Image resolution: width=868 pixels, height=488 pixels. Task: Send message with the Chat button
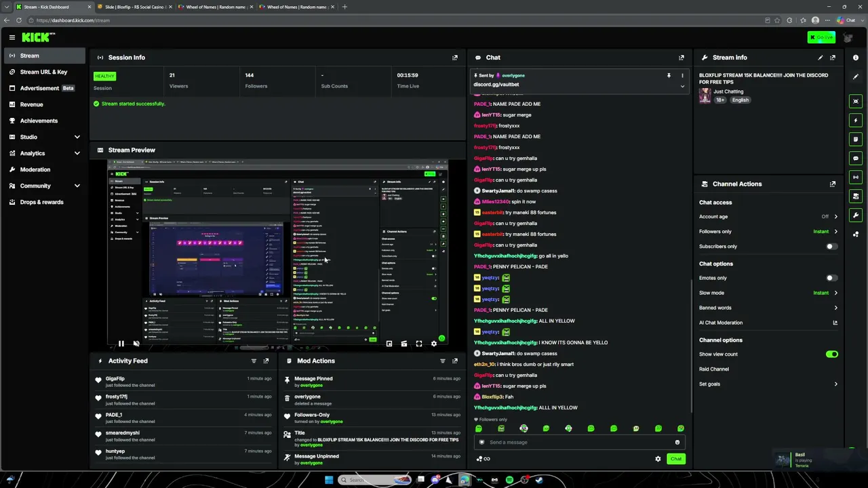point(676,459)
